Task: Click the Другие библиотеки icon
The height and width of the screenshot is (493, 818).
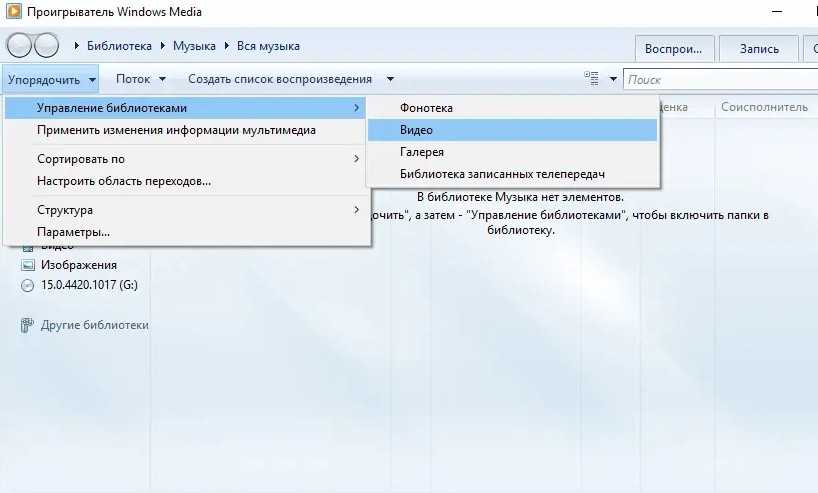Action: tap(27, 325)
